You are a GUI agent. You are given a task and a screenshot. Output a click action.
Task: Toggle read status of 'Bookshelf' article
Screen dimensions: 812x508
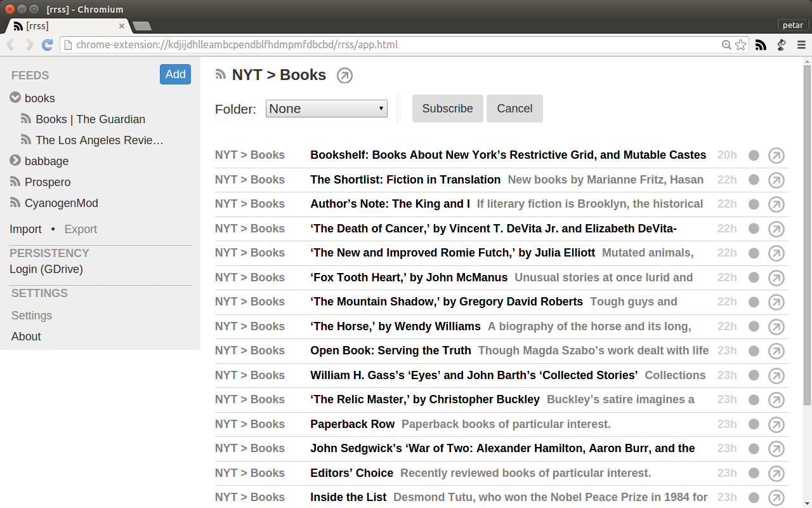pyautogui.click(x=754, y=156)
